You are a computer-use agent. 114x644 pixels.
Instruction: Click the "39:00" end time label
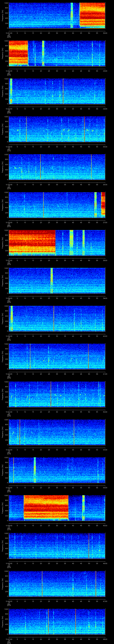(105, 298)
